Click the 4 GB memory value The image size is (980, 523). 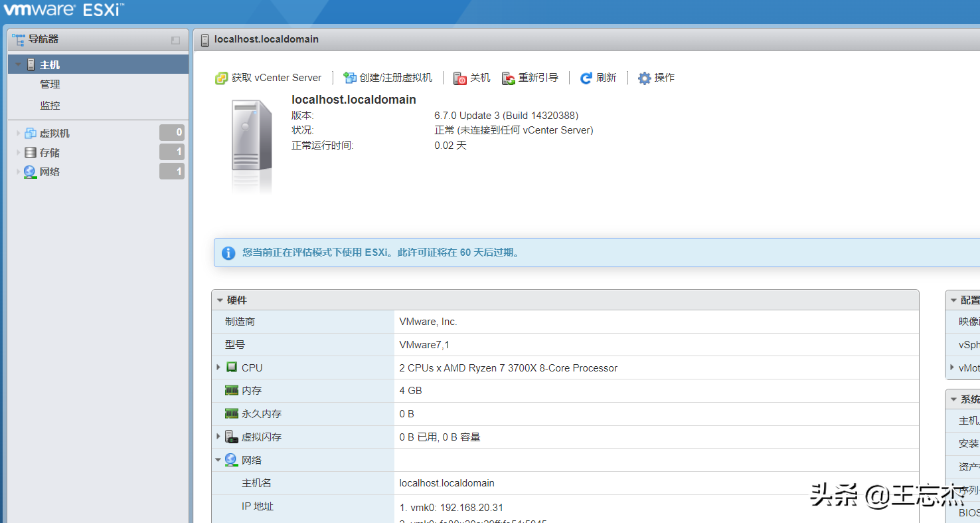(410, 391)
